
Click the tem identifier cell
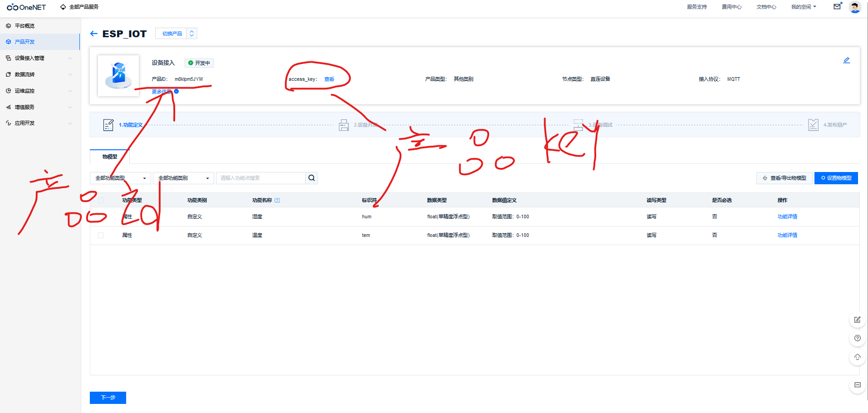tap(366, 235)
